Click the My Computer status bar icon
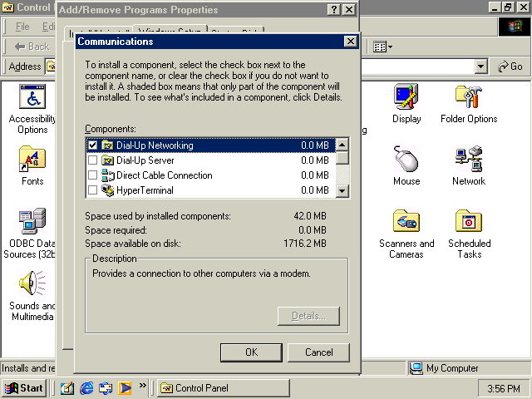Screen dimensions: 532x399 pos(416,368)
